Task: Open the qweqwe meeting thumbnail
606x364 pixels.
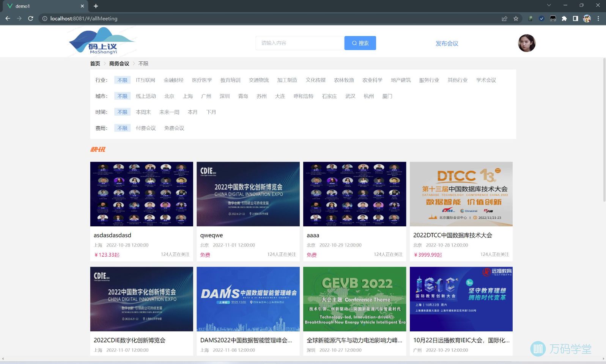Action: [x=248, y=194]
